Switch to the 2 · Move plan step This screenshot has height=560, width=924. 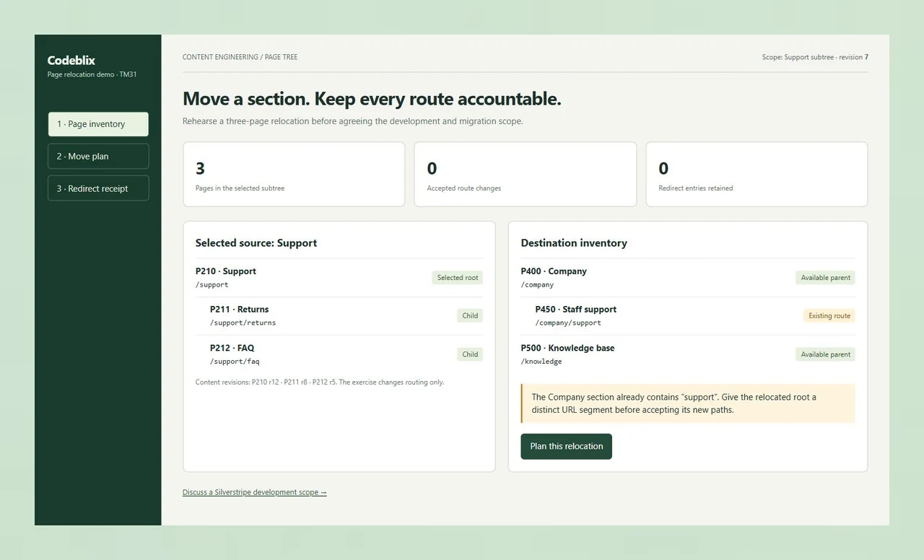coord(98,157)
